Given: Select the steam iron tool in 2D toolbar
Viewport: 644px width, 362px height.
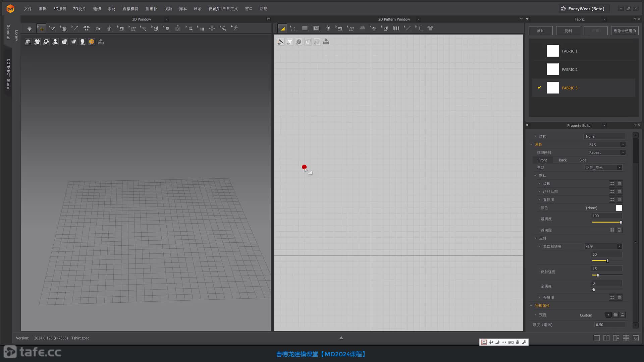Looking at the screenshot, I should tap(362, 28).
